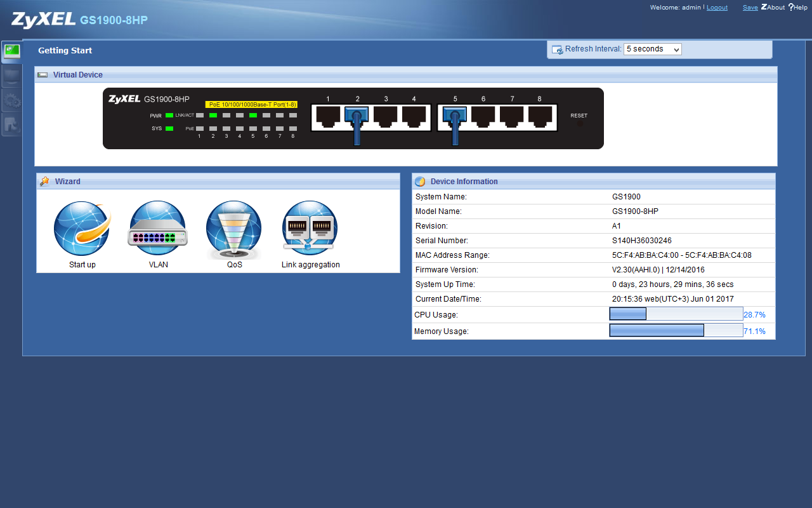Image resolution: width=812 pixels, height=508 pixels.
Task: Click the 71.1% memory usage value
Action: click(x=755, y=331)
